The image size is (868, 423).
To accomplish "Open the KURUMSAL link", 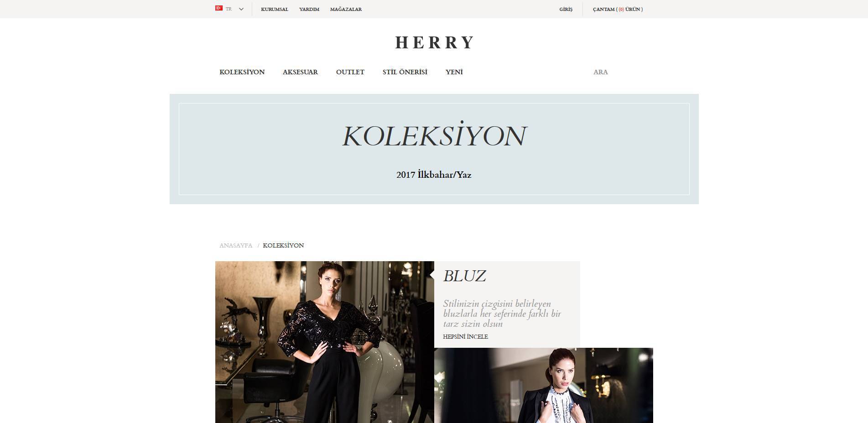I will [x=275, y=9].
